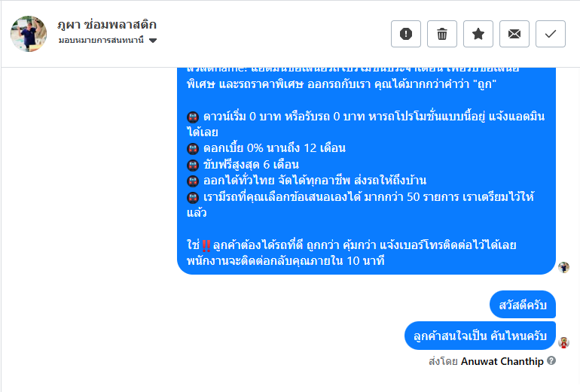Viewport: 580px width, 392px height.
Task: Mark conversation as spam with exclamation icon
Action: click(406, 34)
